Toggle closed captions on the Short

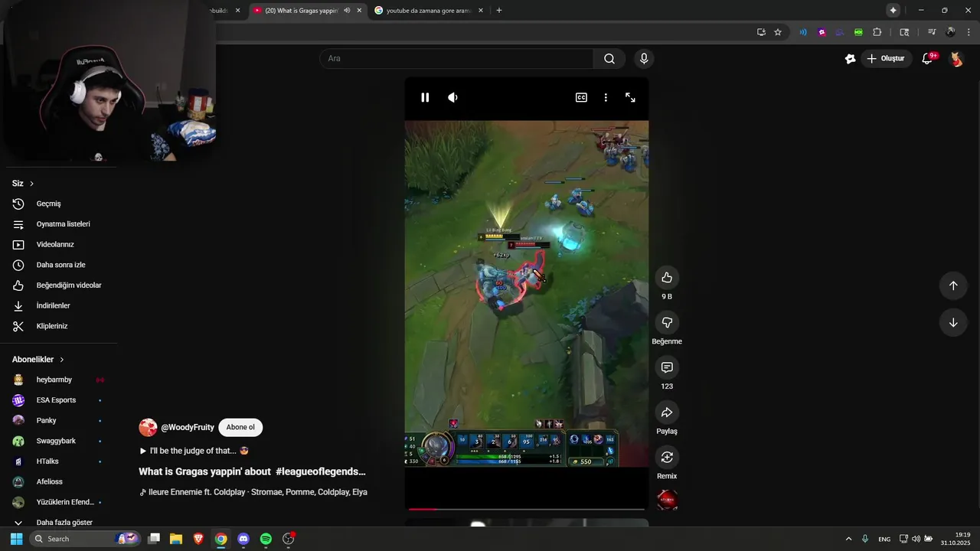[x=581, y=97]
